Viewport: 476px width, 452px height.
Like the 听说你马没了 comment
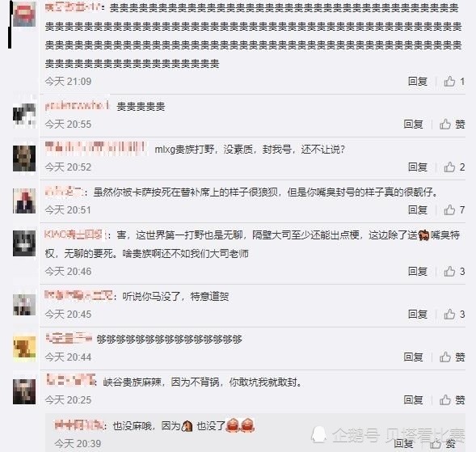pos(454,314)
